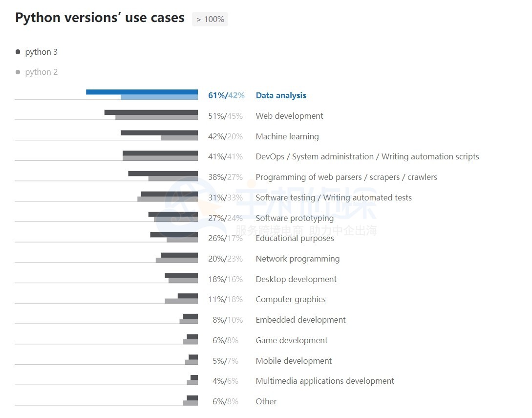Click the Game development label
This screenshot has width=532, height=418.
pyautogui.click(x=292, y=340)
